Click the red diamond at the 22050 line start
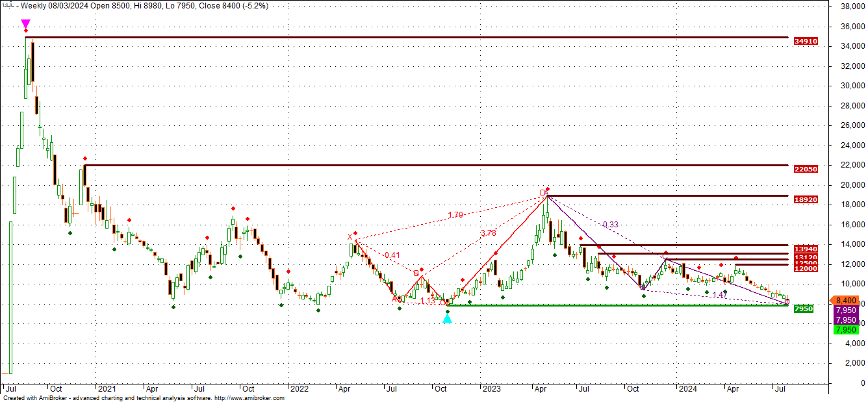 (84, 158)
